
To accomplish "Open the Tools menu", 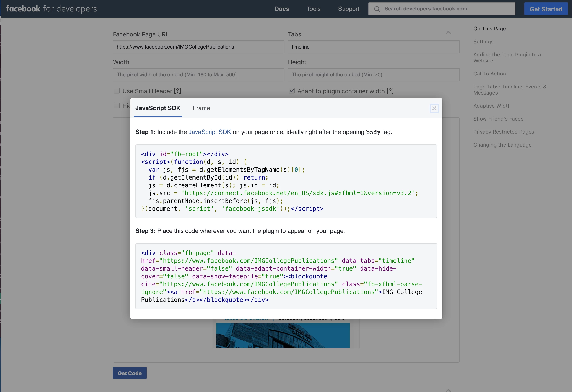I will tap(313, 9).
